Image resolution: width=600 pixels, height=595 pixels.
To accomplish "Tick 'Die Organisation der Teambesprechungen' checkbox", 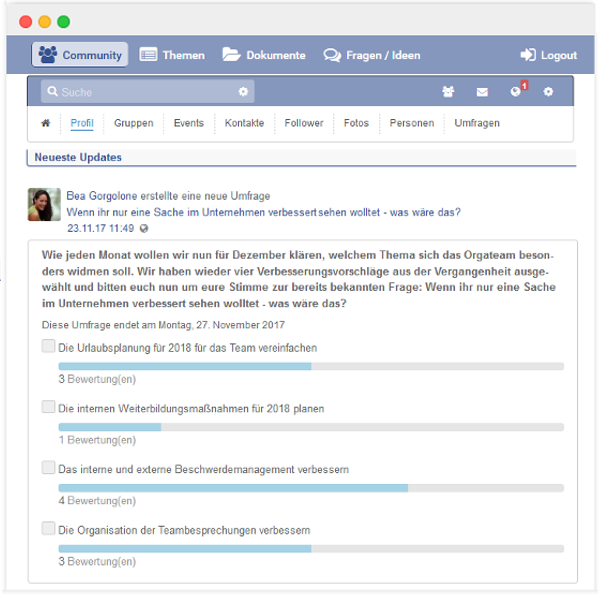I will [49, 529].
